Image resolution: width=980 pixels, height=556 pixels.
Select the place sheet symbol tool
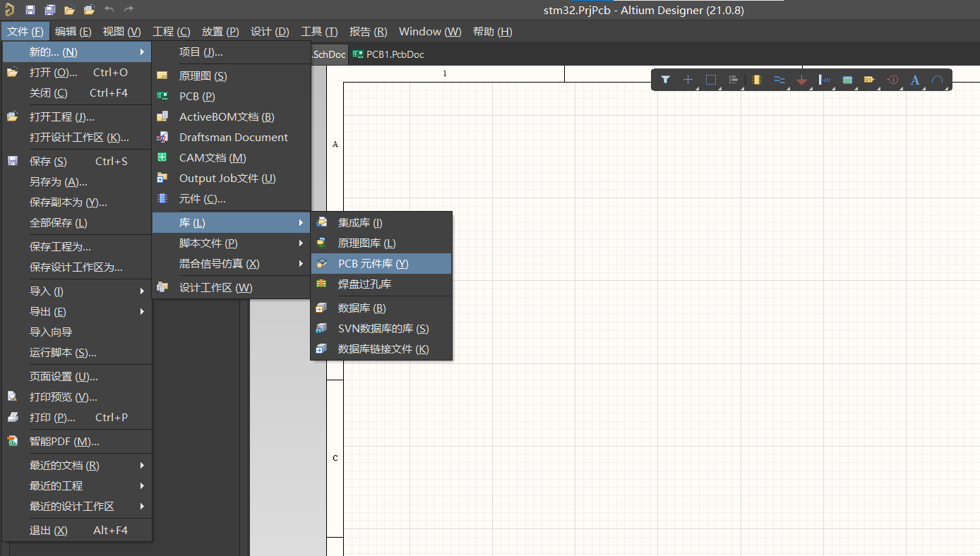pos(847,80)
